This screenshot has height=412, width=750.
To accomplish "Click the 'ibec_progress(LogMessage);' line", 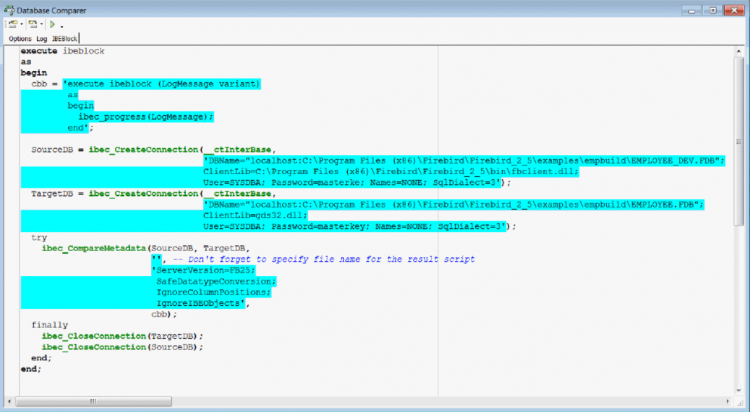I will point(146,116).
